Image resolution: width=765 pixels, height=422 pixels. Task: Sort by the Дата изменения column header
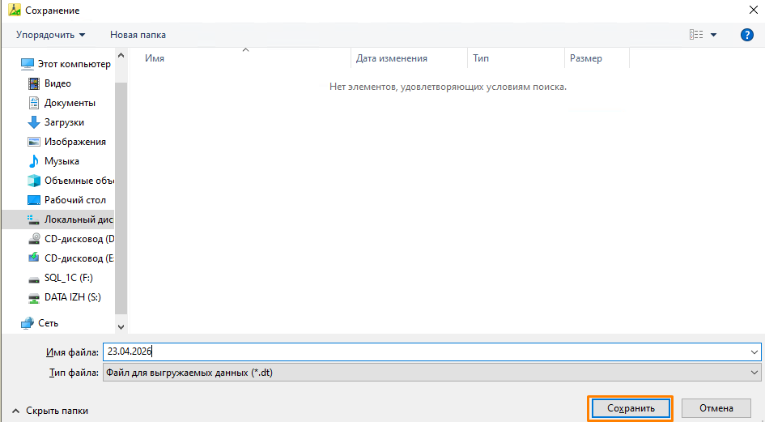[391, 58]
